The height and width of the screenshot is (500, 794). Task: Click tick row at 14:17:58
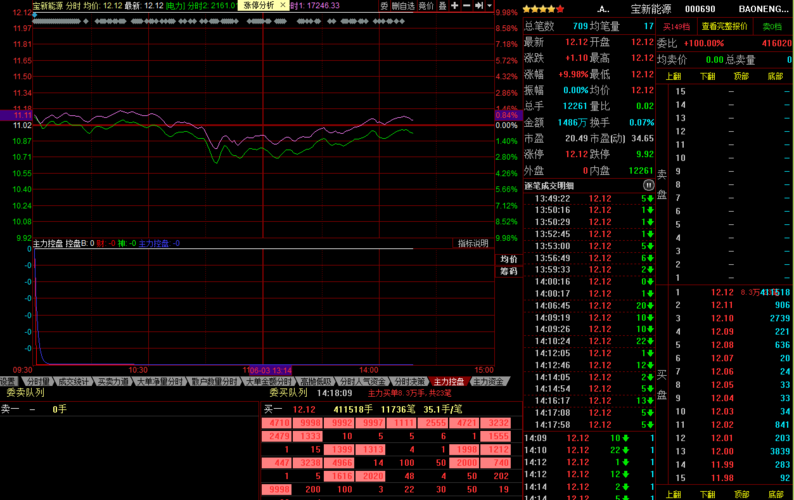point(589,425)
